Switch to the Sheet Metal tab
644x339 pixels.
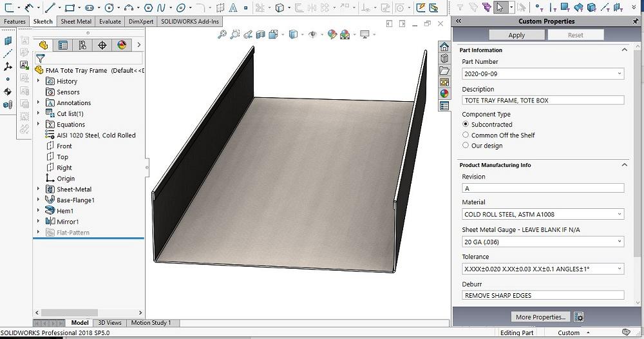[76, 21]
